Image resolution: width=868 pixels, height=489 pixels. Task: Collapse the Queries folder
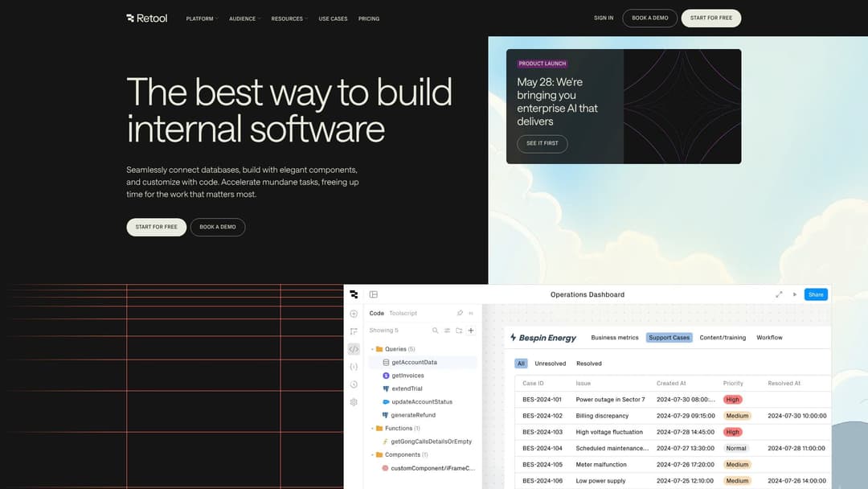(x=372, y=349)
